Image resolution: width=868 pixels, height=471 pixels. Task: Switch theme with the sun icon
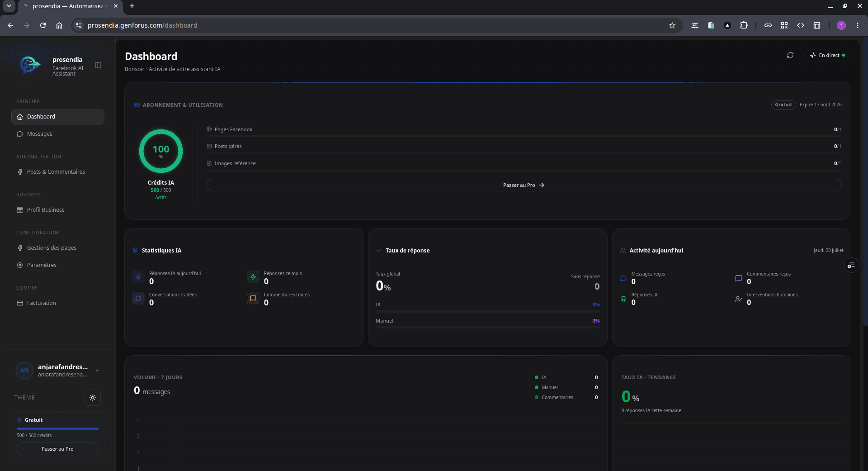(x=93, y=398)
